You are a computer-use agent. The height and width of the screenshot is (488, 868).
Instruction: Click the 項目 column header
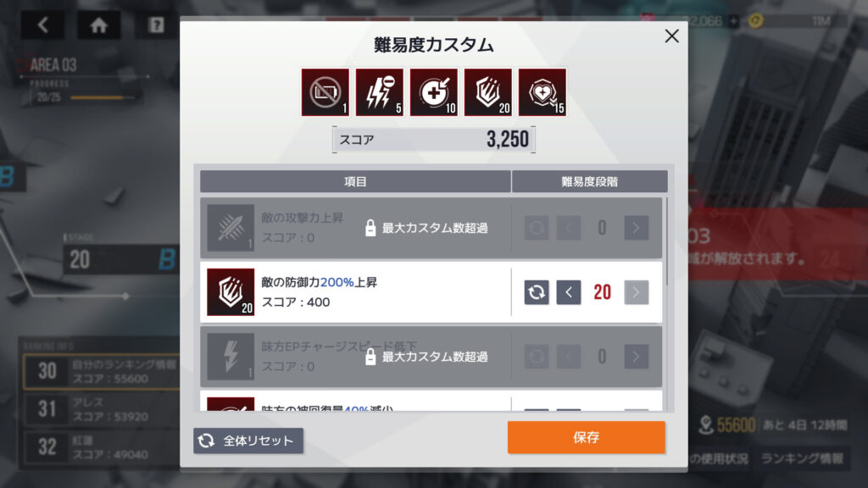355,181
